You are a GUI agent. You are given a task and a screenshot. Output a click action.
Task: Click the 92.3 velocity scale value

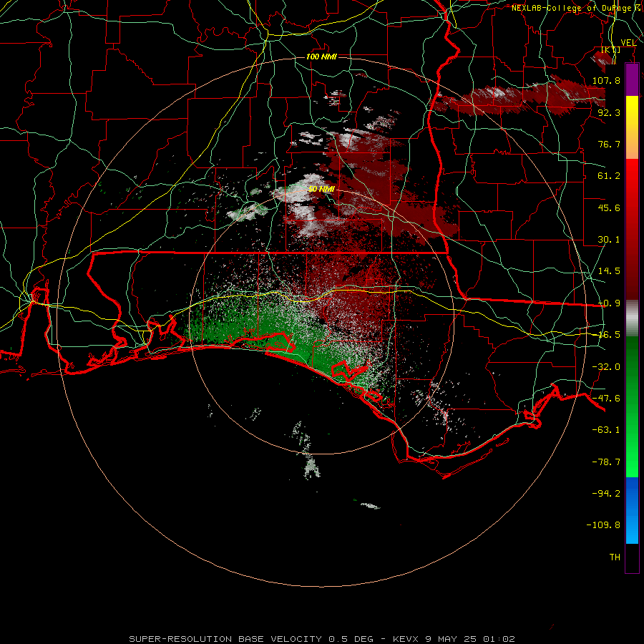609,112
